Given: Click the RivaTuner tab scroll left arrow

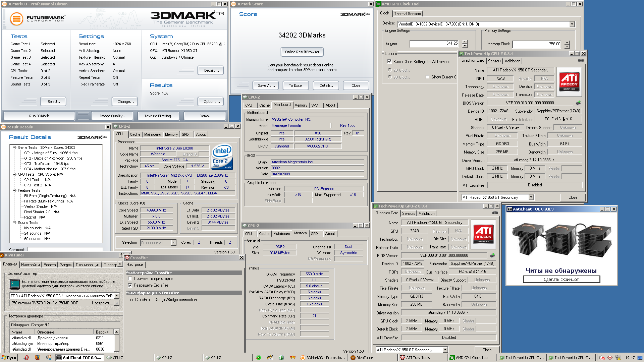Looking at the screenshot, I should 120,264.
